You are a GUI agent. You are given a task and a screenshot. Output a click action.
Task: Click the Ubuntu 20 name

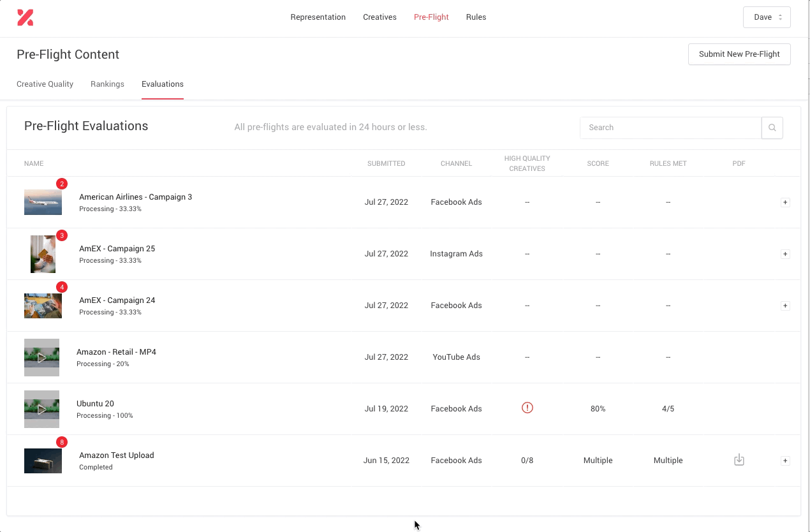pos(95,404)
